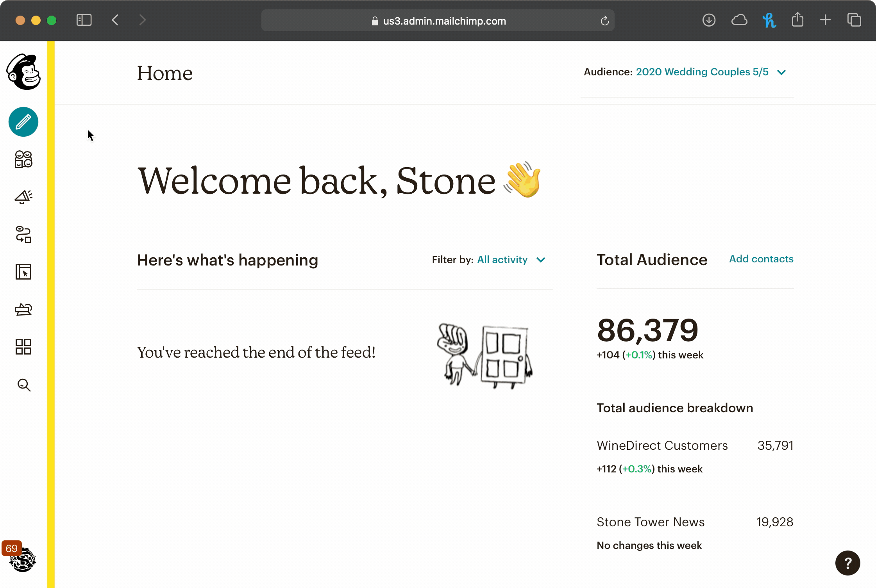The width and height of the screenshot is (876, 588).
Task: Collapse the browser sidebar panel
Action: [x=83, y=20]
